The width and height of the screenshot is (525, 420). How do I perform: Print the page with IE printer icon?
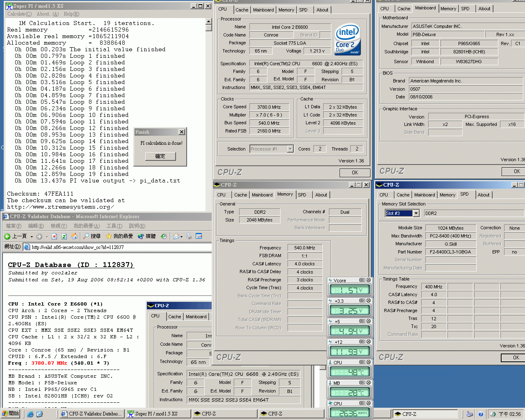(189, 236)
